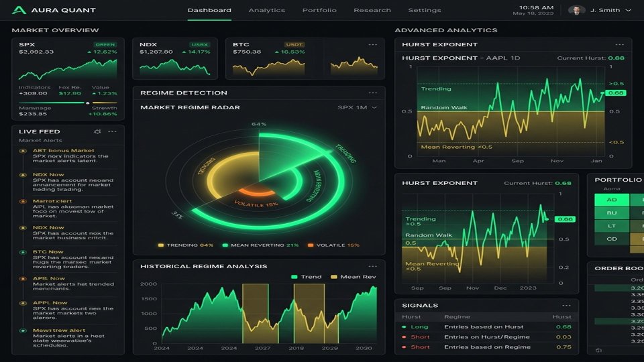The width and height of the screenshot is (644, 362).
Task: Click the Regime column header in Signals
Action: pos(457,316)
